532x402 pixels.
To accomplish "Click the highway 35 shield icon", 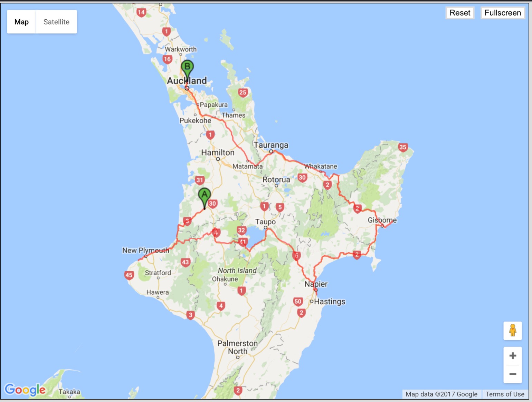I will [x=403, y=147].
